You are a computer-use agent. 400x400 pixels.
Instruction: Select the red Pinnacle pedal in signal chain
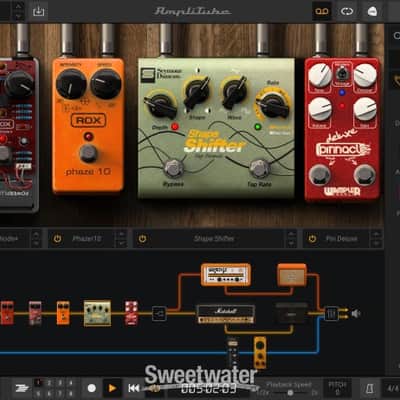pyautogui.click(x=131, y=313)
